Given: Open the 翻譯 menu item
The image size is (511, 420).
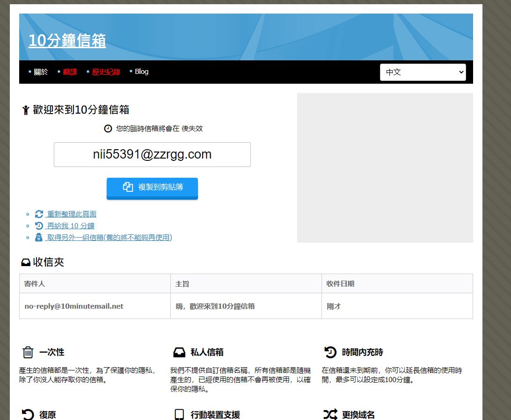Looking at the screenshot, I should [x=70, y=72].
